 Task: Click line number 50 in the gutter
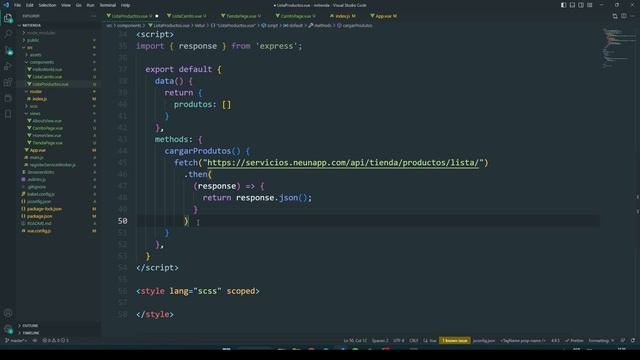tap(122, 221)
